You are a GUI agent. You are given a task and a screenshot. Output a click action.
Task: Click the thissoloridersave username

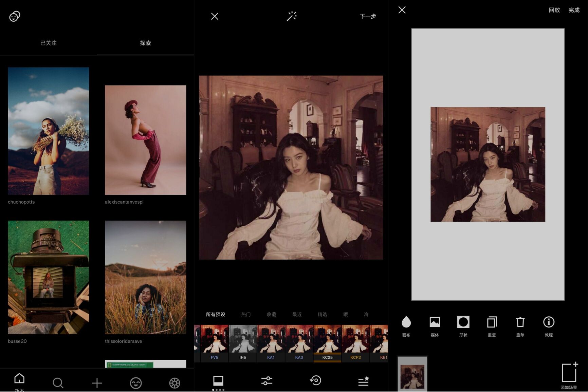[124, 341]
